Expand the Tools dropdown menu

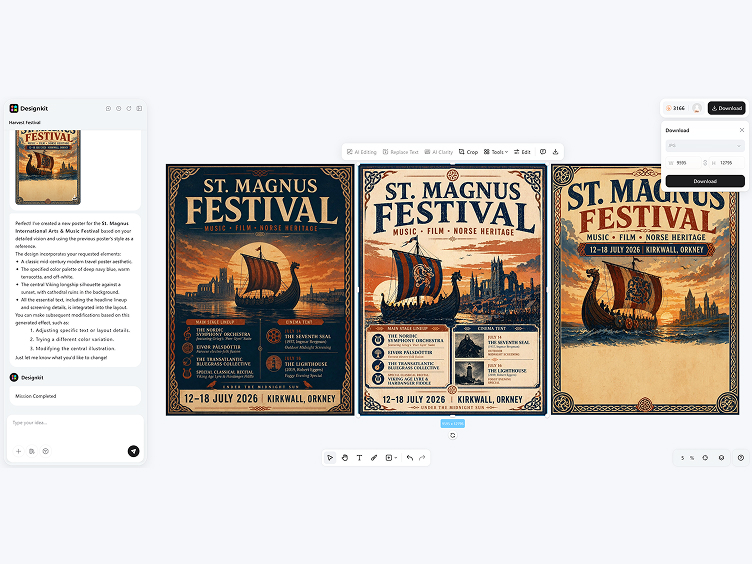[496, 152]
